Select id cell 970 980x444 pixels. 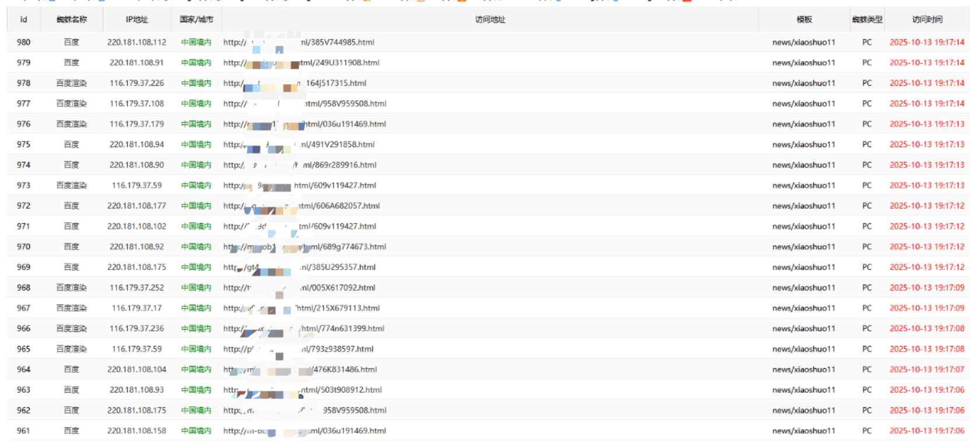[x=23, y=247]
